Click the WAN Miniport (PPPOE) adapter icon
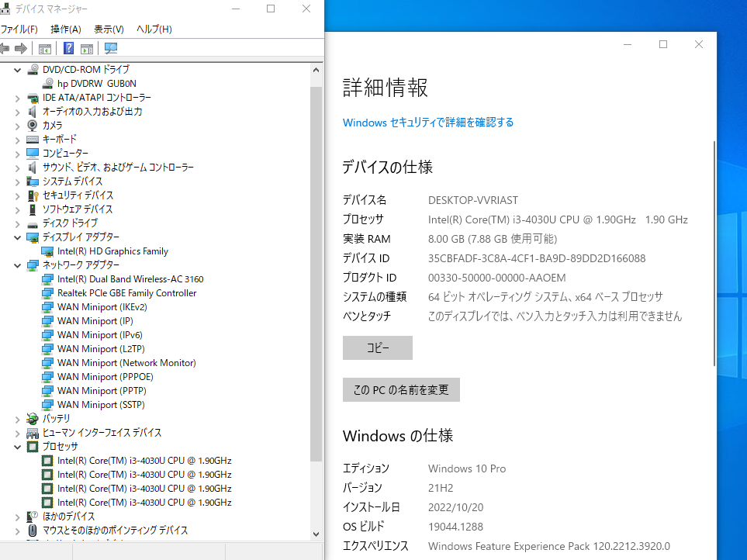This screenshot has height=560, width=747. [x=47, y=377]
